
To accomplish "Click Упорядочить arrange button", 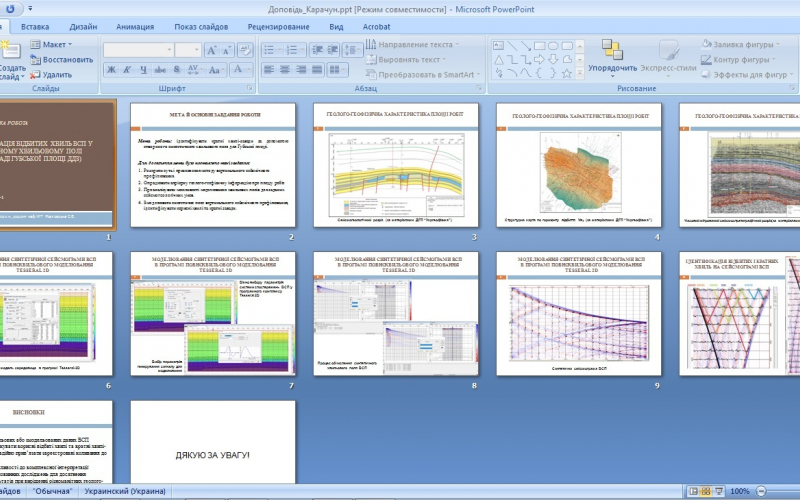I will pyautogui.click(x=612, y=59).
